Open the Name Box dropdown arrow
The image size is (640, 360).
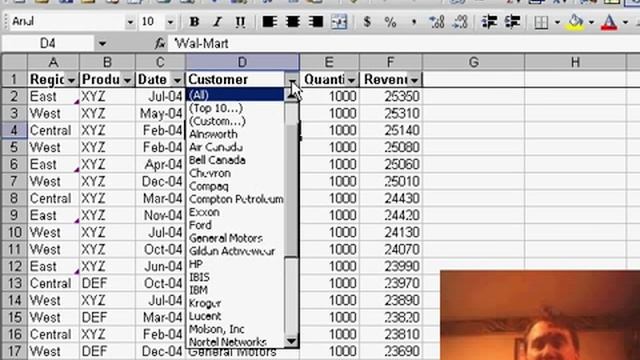pyautogui.click(x=102, y=43)
